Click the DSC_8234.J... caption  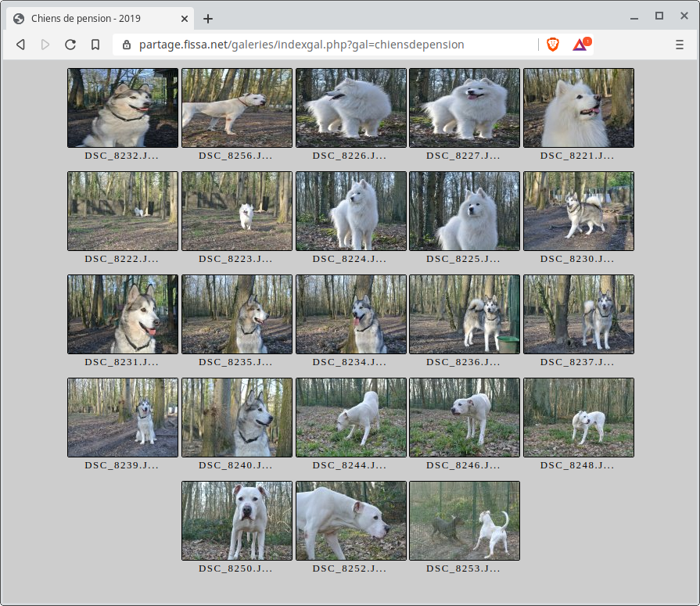coord(349,362)
